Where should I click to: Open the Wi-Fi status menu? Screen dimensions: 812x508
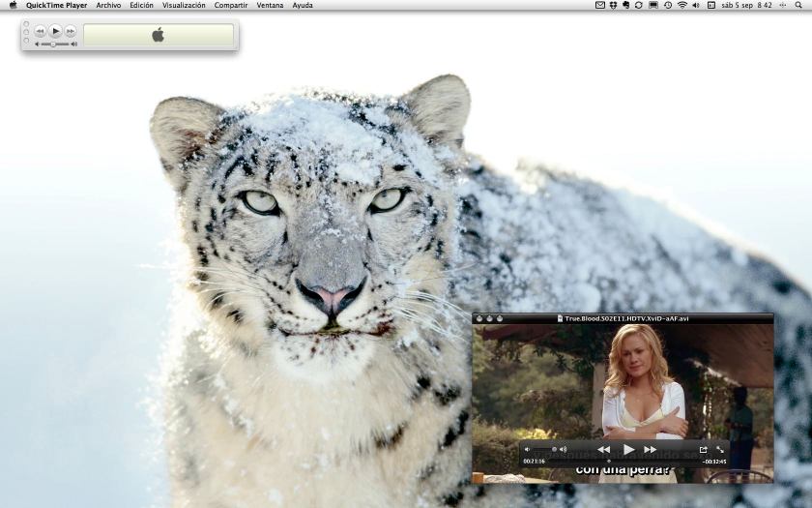pyautogui.click(x=681, y=6)
